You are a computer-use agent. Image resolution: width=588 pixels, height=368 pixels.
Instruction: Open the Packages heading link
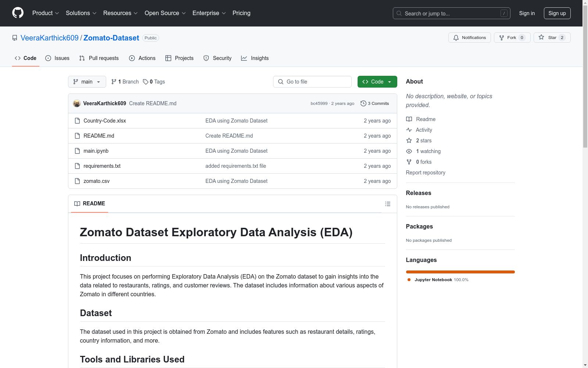[419, 226]
